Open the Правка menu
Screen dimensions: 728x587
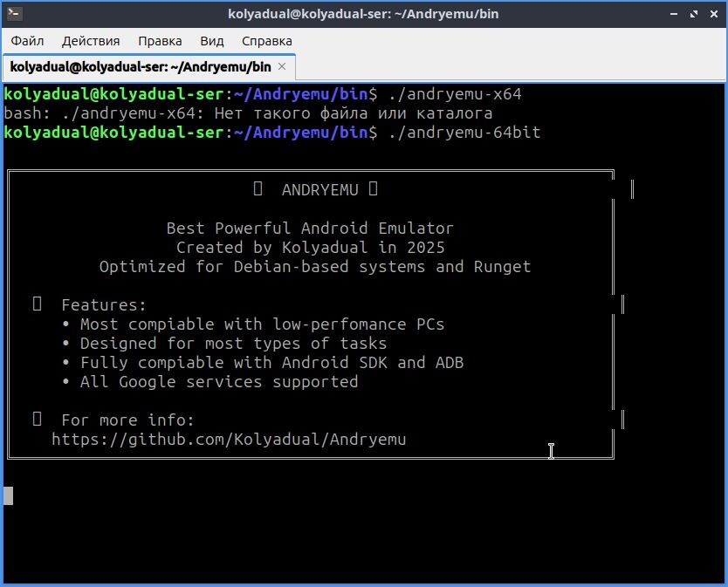point(160,41)
